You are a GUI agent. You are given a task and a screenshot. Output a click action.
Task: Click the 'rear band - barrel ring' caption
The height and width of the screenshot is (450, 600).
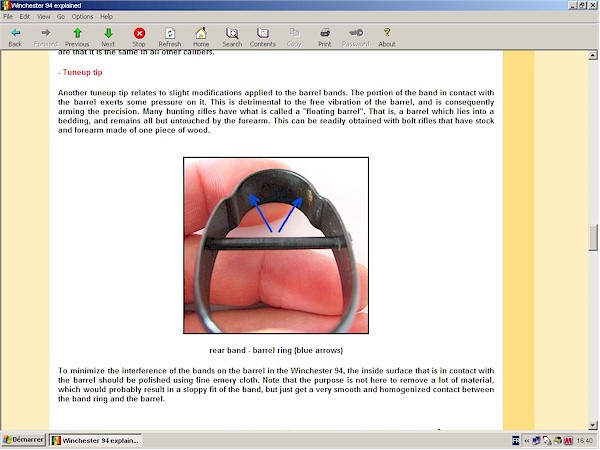click(x=276, y=350)
